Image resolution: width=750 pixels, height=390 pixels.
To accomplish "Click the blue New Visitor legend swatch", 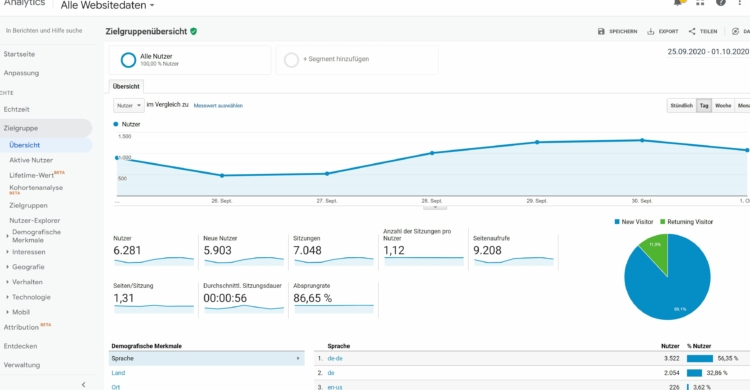I will [x=617, y=222].
